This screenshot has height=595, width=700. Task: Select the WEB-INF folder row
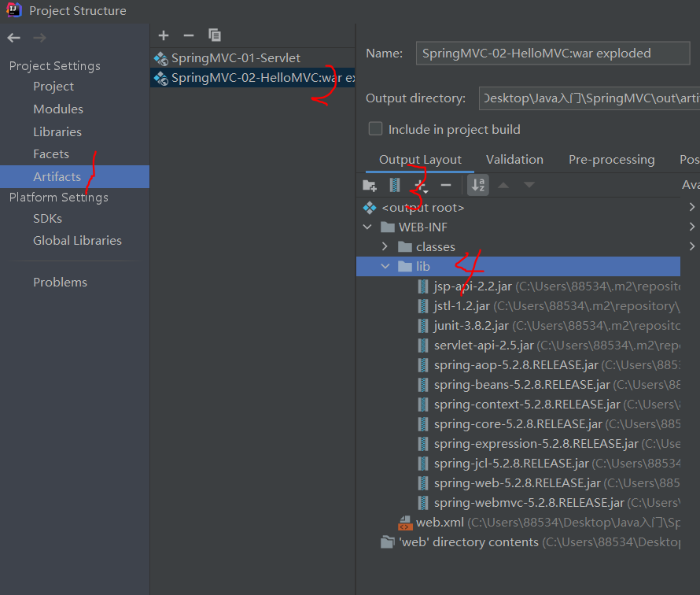coord(518,227)
